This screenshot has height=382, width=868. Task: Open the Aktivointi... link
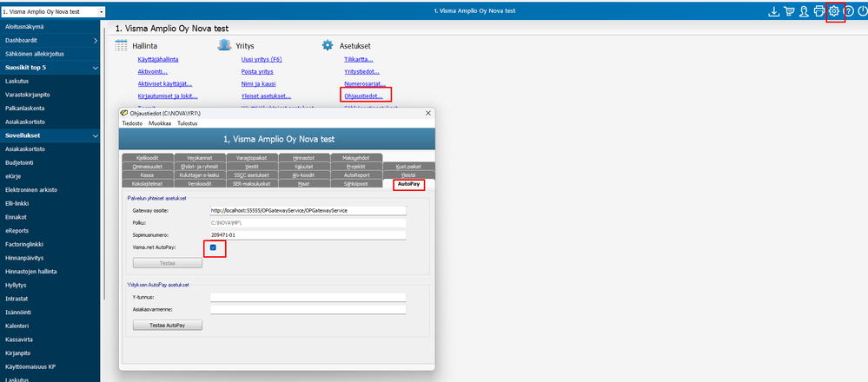(x=153, y=71)
